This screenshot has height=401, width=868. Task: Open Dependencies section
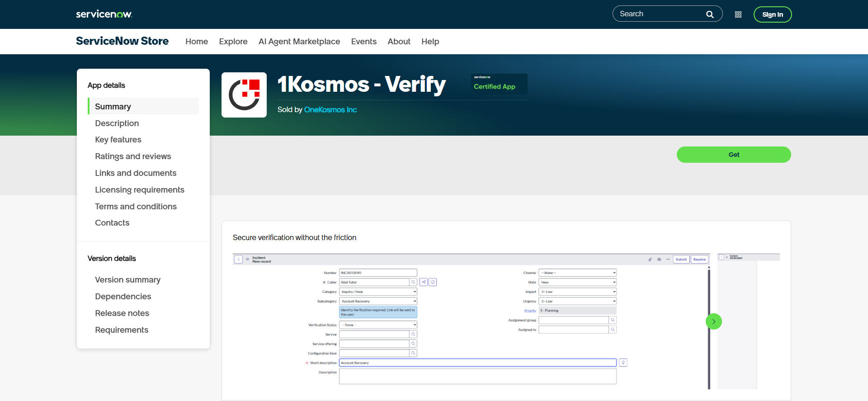tap(123, 297)
